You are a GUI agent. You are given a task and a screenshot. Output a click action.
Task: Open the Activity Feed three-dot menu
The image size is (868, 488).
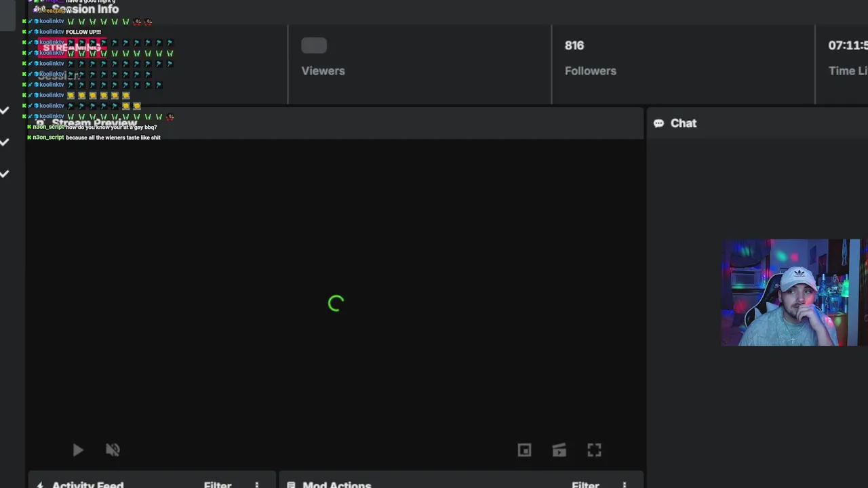[x=256, y=485]
